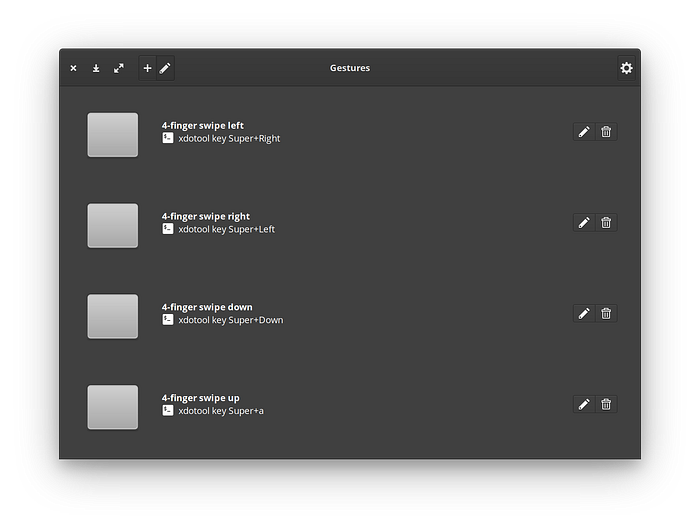Click terminal icon beside Super+a command
This screenshot has width=700, height=529.
tap(168, 410)
